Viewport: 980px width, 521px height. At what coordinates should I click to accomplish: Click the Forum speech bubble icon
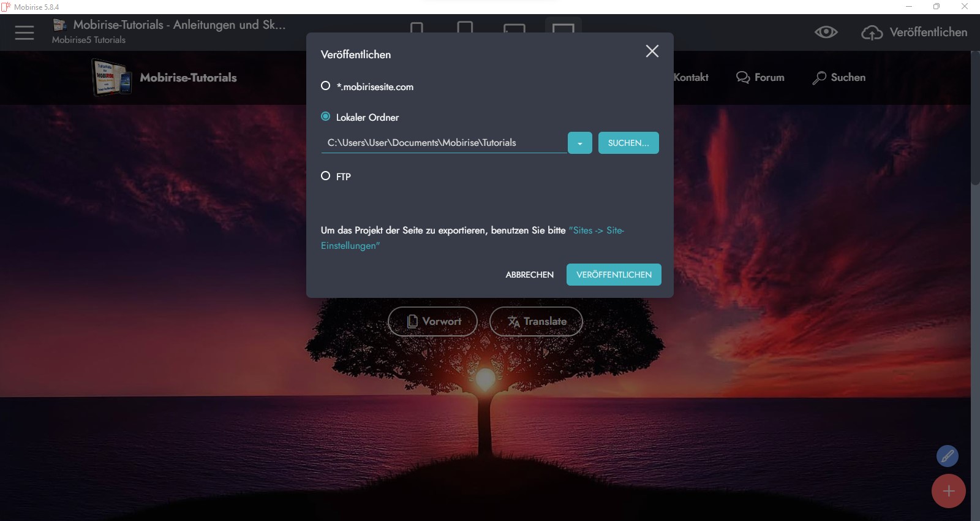[x=743, y=78]
